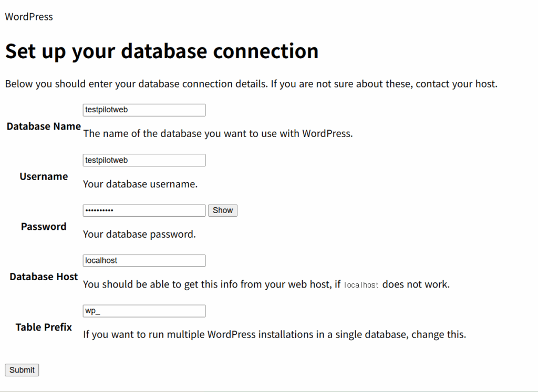Click the multiple WordPress installations help text

click(x=274, y=334)
